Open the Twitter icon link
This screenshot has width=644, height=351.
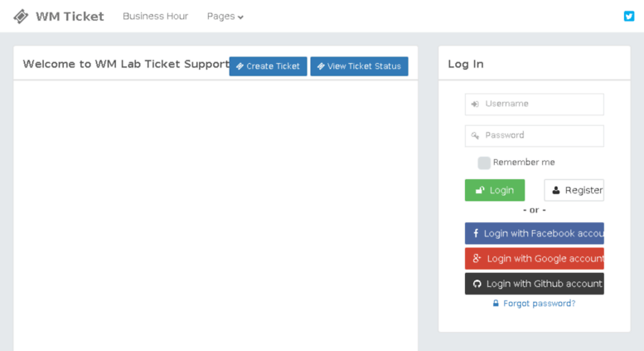[x=629, y=16]
